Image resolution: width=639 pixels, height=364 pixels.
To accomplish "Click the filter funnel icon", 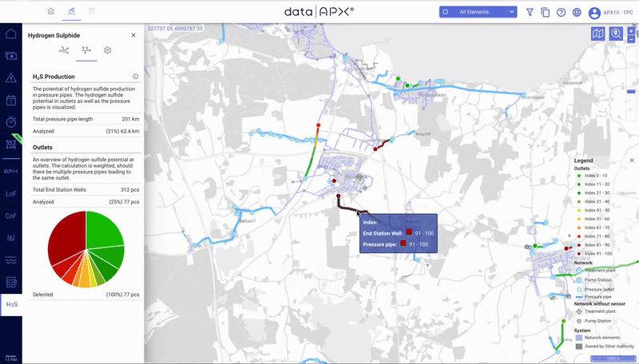I will coord(530,12).
